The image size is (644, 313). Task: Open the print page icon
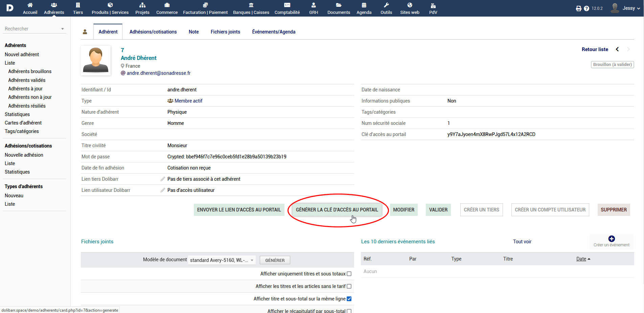pyautogui.click(x=578, y=8)
